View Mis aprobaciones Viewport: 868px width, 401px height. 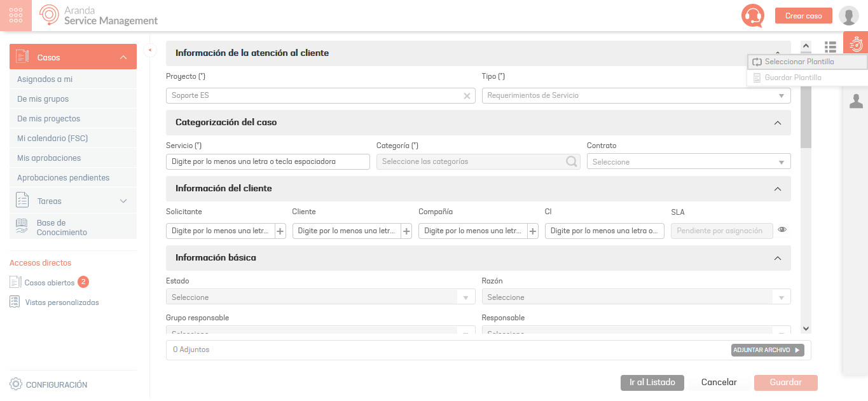(73, 158)
